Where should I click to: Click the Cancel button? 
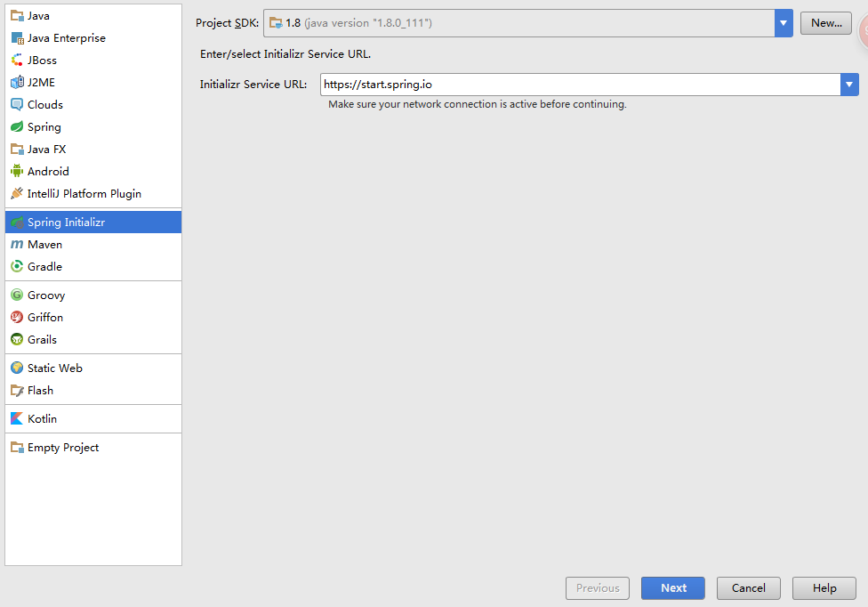[x=749, y=588]
